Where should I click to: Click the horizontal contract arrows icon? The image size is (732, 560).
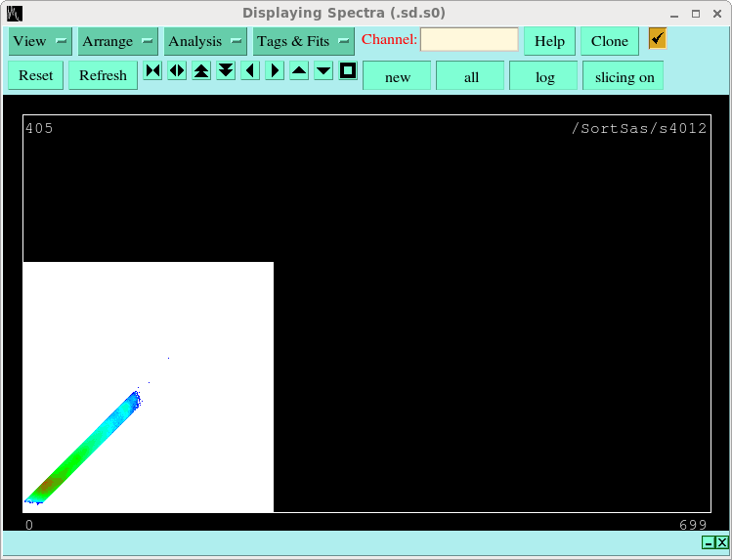[x=152, y=71]
